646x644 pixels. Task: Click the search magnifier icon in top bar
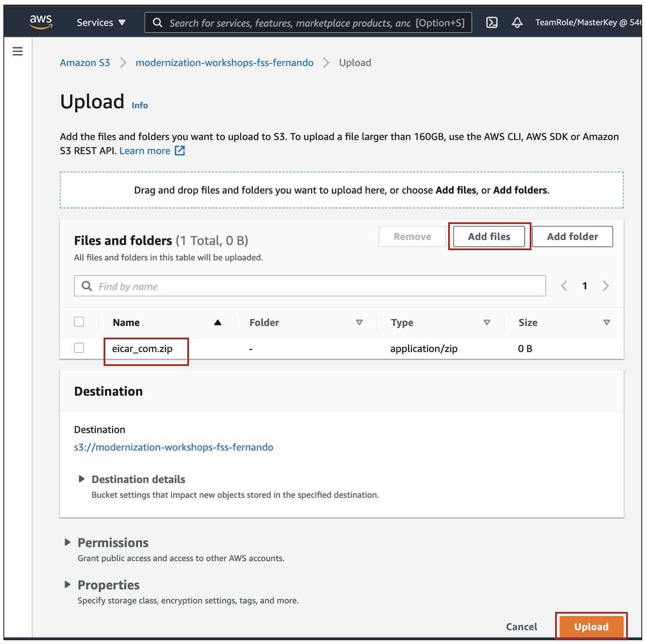click(x=158, y=23)
